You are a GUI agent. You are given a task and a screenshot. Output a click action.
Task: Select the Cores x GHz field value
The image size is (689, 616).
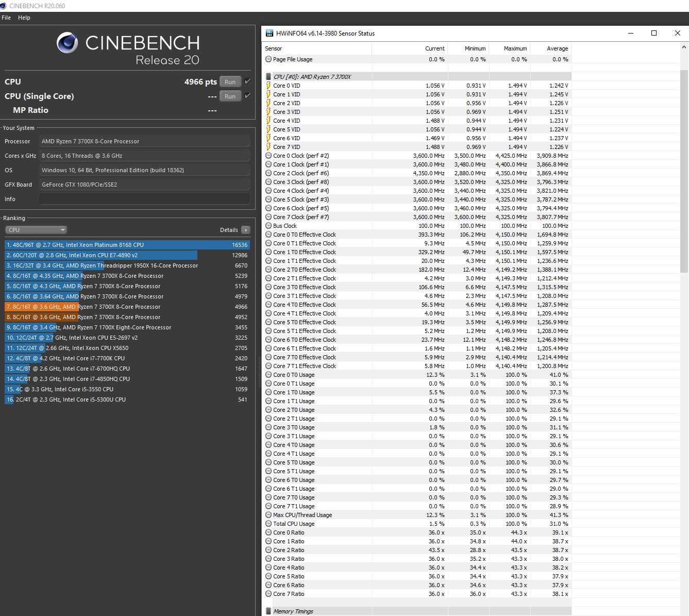(144, 156)
